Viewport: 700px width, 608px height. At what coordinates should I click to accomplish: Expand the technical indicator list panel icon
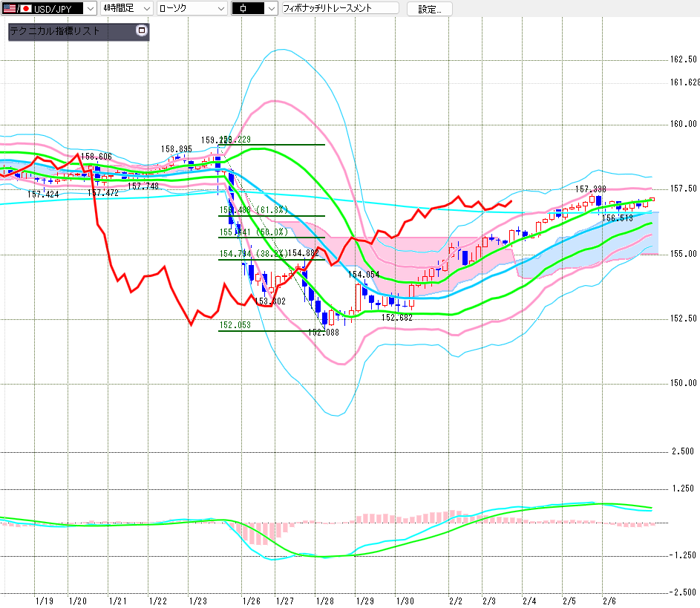click(143, 31)
